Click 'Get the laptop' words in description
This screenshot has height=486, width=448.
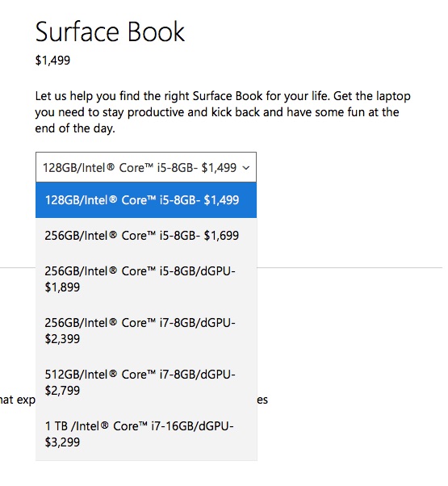[372, 96]
